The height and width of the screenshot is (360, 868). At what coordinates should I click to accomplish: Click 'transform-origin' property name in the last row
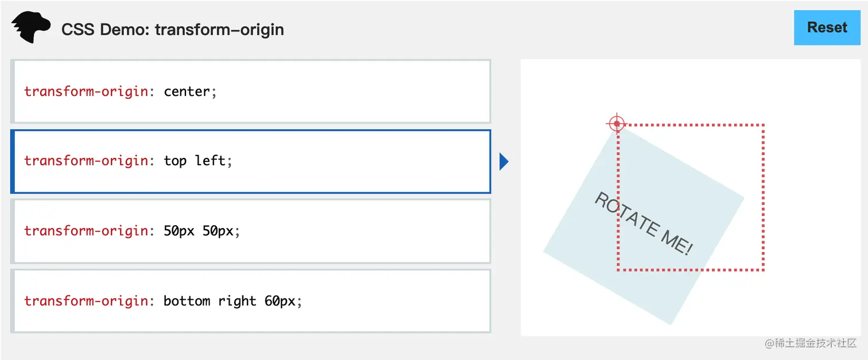pos(86,301)
